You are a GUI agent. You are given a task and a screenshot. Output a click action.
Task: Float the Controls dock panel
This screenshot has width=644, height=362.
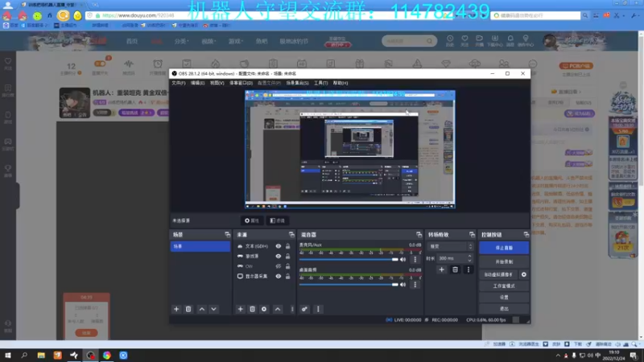(526, 234)
